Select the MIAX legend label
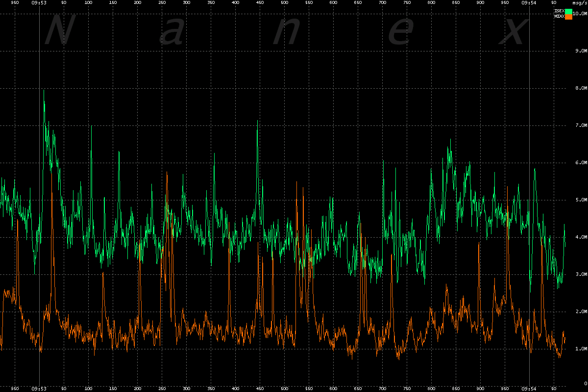 [x=559, y=17]
